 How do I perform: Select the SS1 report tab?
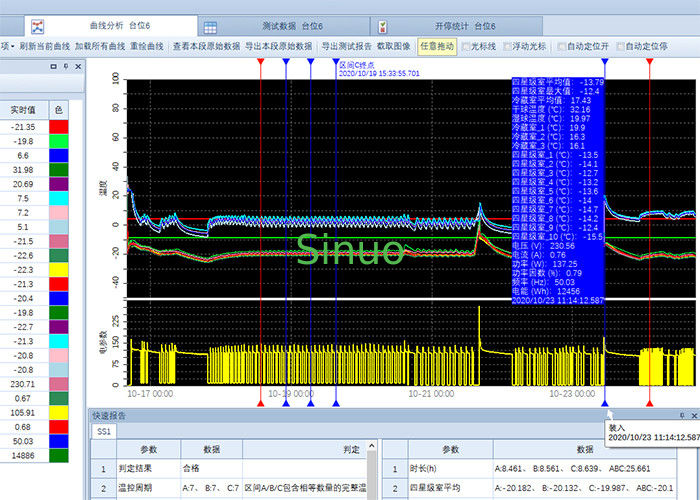(x=103, y=431)
